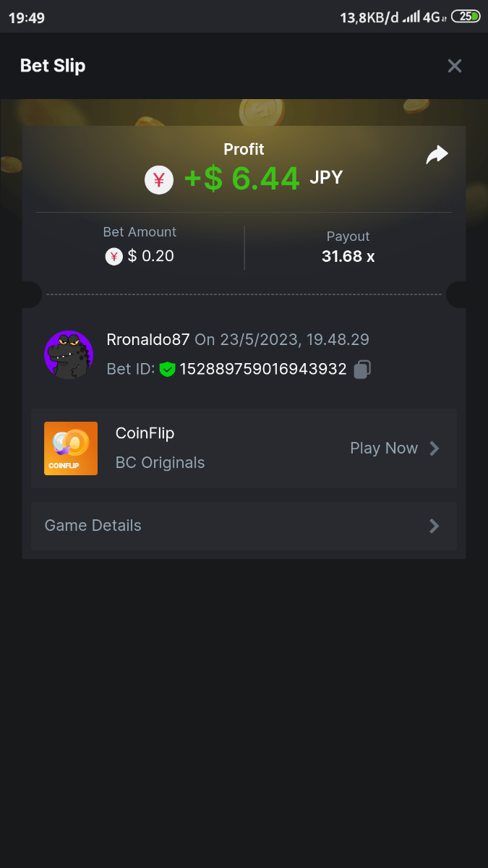The height and width of the screenshot is (868, 488).
Task: Tap the yen icon next to bet amount
Action: coord(114,256)
